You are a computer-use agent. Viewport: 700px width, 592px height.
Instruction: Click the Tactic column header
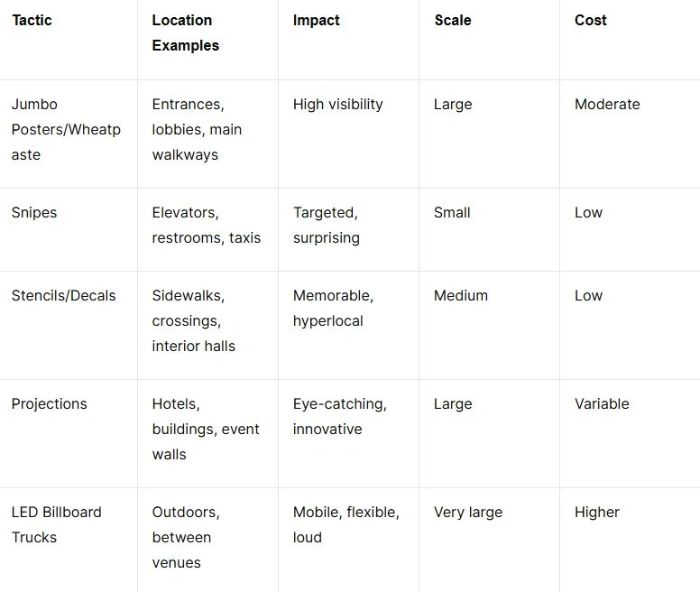coord(32,20)
